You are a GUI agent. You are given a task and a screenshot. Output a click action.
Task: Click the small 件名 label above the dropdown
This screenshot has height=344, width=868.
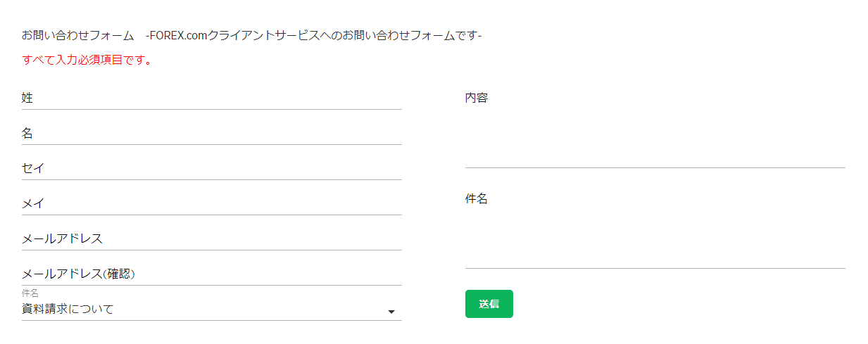coord(30,293)
